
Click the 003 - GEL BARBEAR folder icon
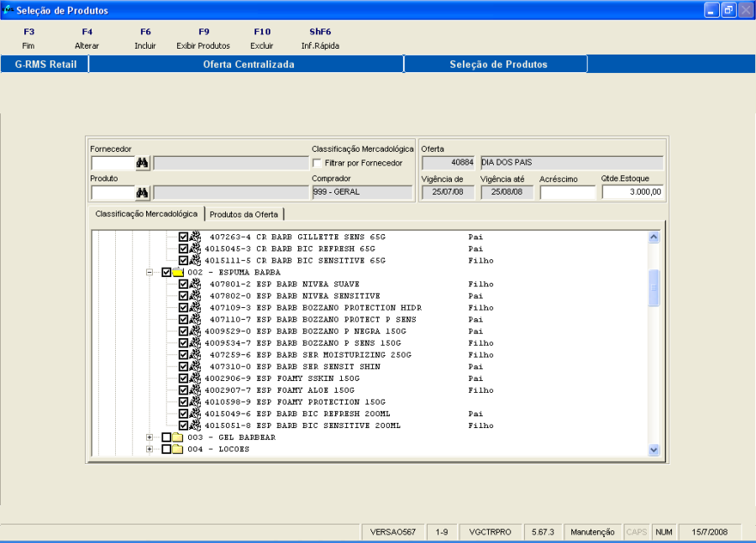click(178, 437)
